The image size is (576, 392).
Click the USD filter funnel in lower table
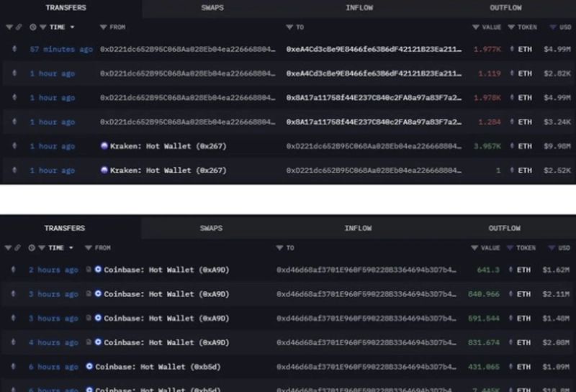pyautogui.click(x=552, y=247)
